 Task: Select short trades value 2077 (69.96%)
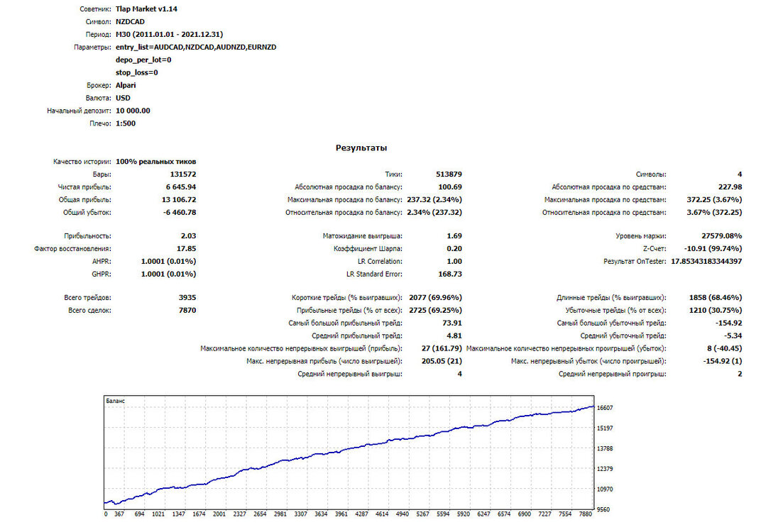point(435,297)
